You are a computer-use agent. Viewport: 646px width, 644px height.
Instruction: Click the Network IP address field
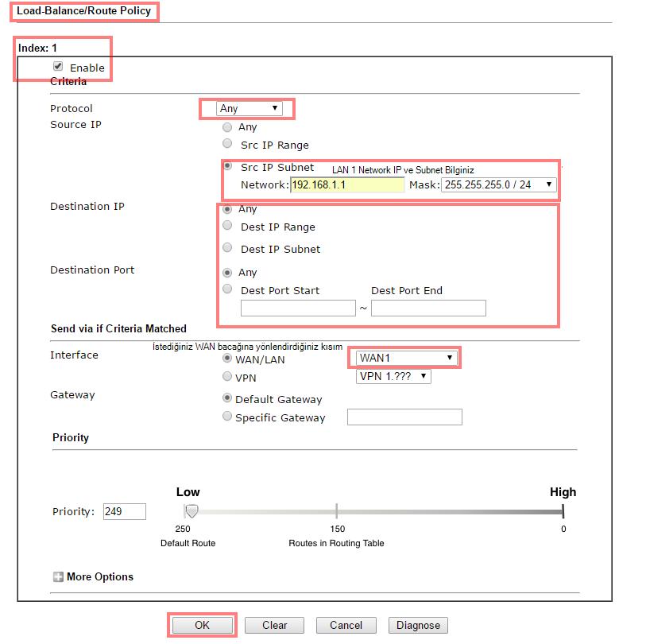pyautogui.click(x=347, y=184)
